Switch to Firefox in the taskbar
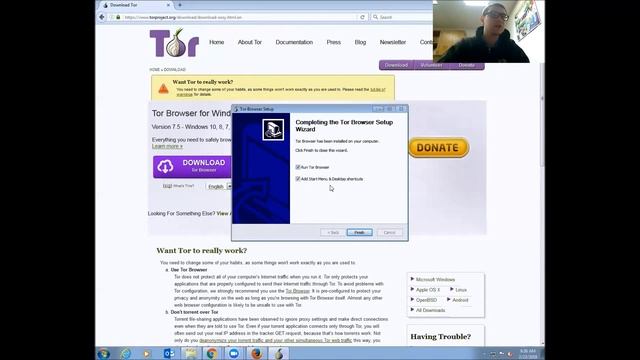640x360 pixels. [x=257, y=353]
